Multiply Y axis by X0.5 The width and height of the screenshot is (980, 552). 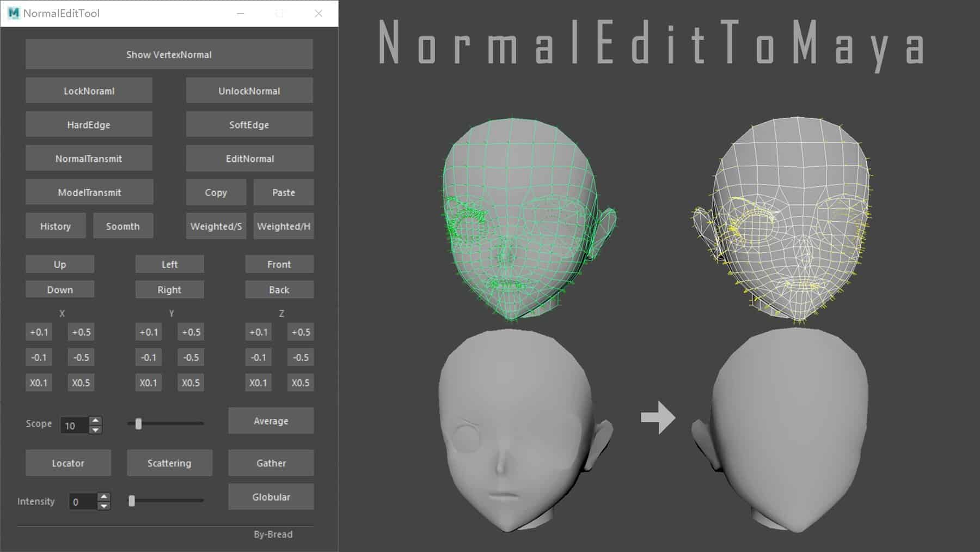coord(191,383)
